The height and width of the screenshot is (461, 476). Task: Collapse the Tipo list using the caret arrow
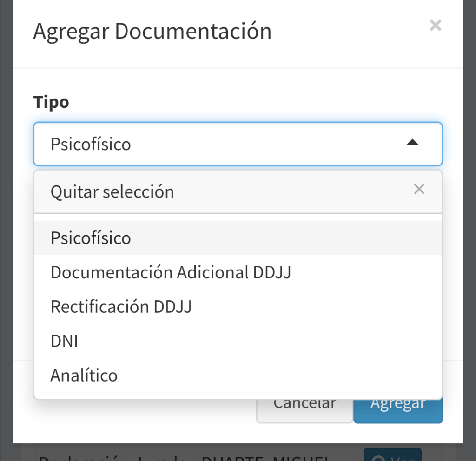[412, 144]
